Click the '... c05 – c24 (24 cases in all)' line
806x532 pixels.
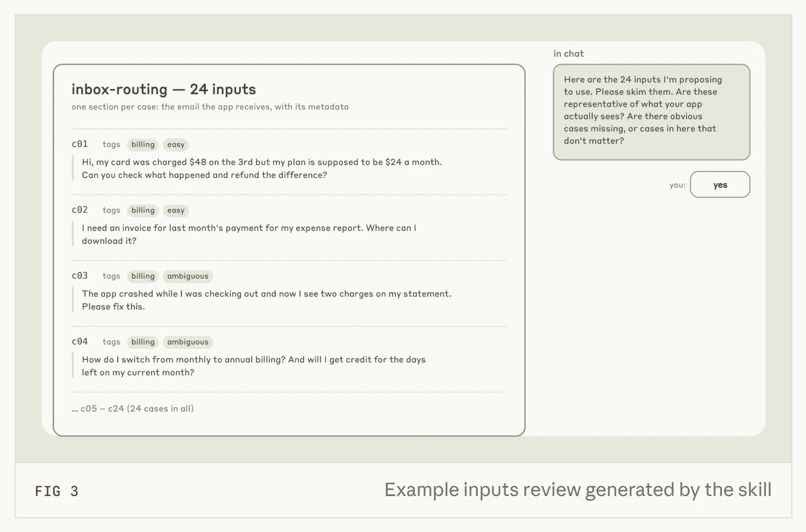[133, 409]
